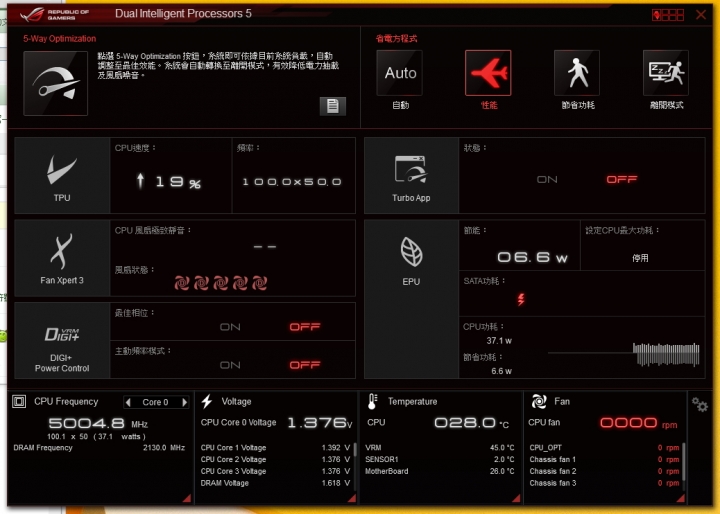Screen dimensions: 720x514
Task: Click the last red fan status icon
Action: [x=259, y=283]
